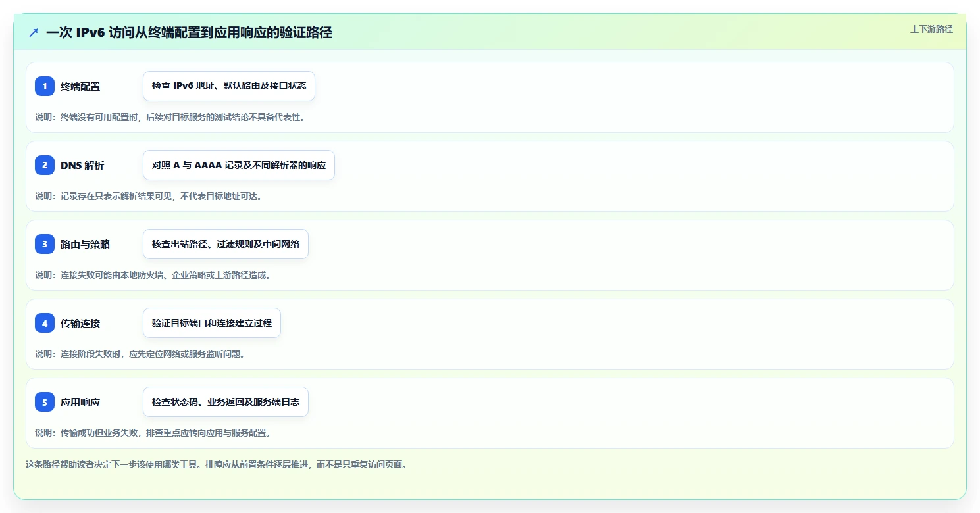
Task: Click the 路由与策略 step label
Action: [86, 244]
